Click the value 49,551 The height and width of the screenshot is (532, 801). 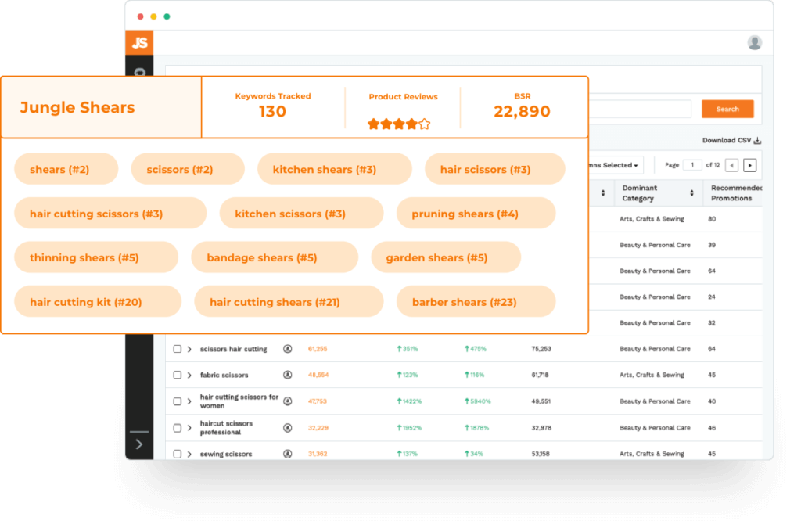[541, 401]
